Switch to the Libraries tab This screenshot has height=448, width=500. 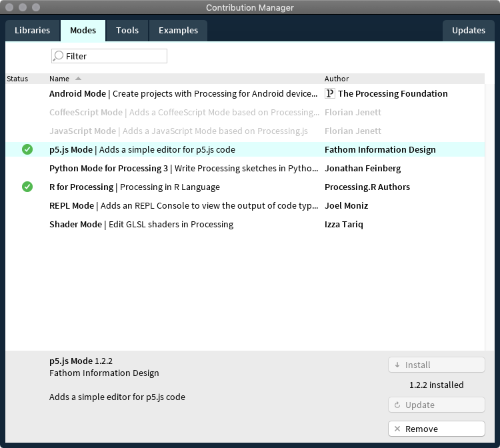click(x=33, y=30)
